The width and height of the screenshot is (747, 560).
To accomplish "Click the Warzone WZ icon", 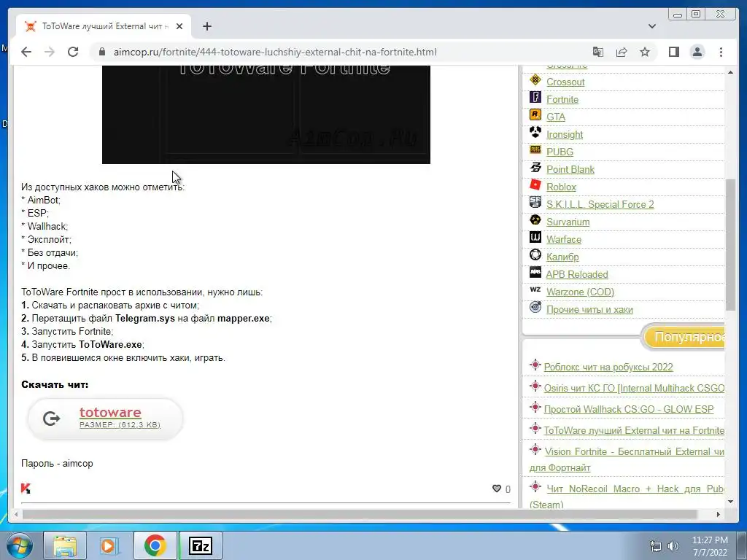I will point(535,289).
